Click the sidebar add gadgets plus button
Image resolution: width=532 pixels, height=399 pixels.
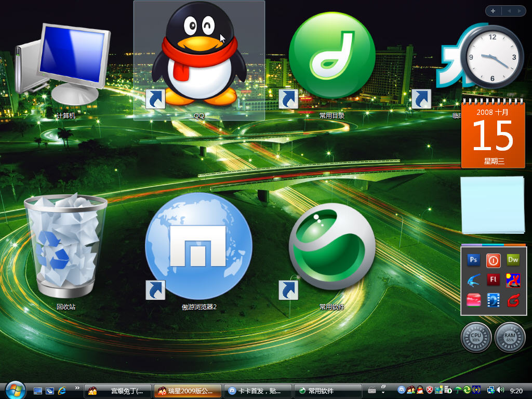(x=493, y=11)
